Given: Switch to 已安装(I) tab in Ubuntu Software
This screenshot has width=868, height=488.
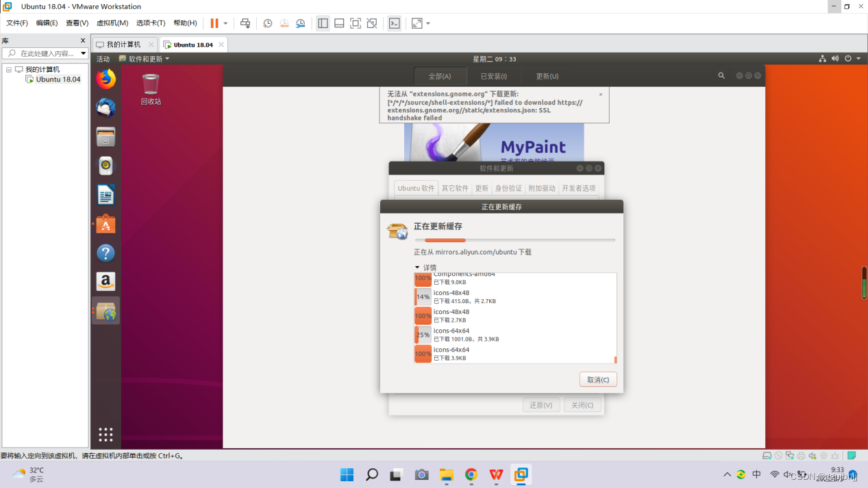Looking at the screenshot, I should 494,76.
